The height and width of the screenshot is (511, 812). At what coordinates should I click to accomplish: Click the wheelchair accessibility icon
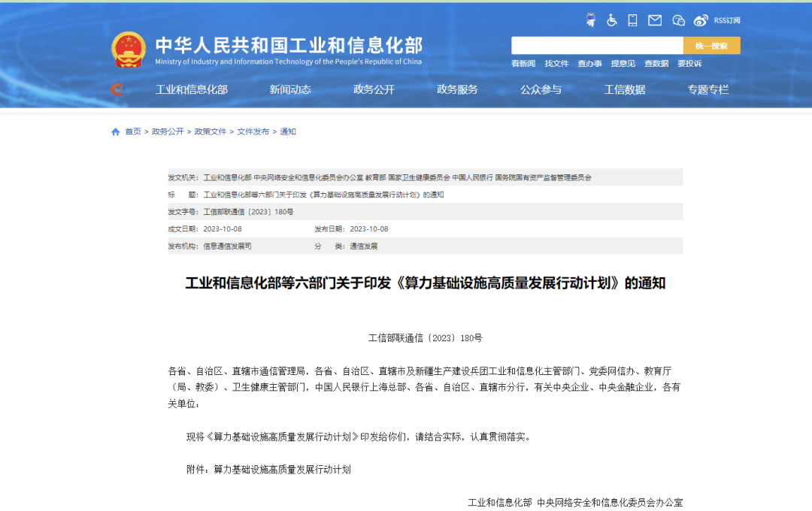click(x=611, y=20)
